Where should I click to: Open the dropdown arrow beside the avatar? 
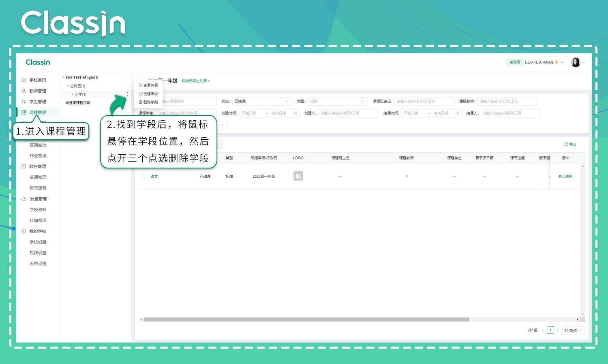point(584,62)
